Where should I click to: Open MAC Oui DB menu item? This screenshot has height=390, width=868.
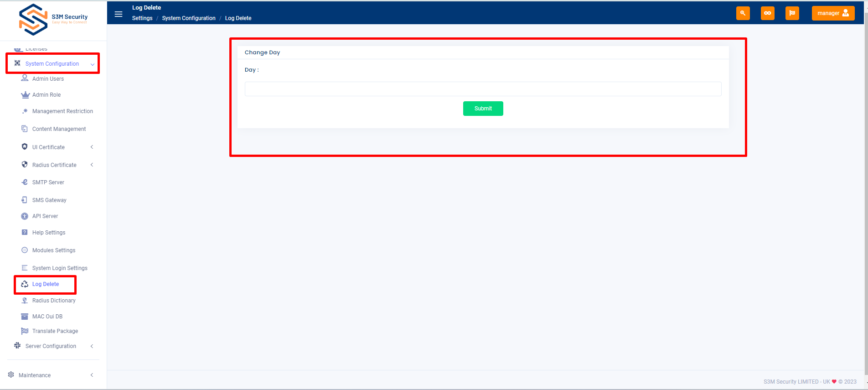pyautogui.click(x=47, y=317)
